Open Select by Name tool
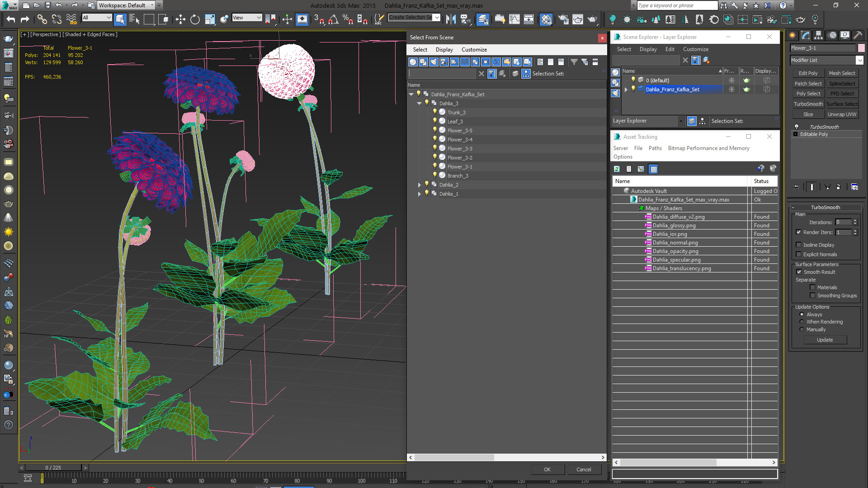The image size is (868, 488). 134,19
